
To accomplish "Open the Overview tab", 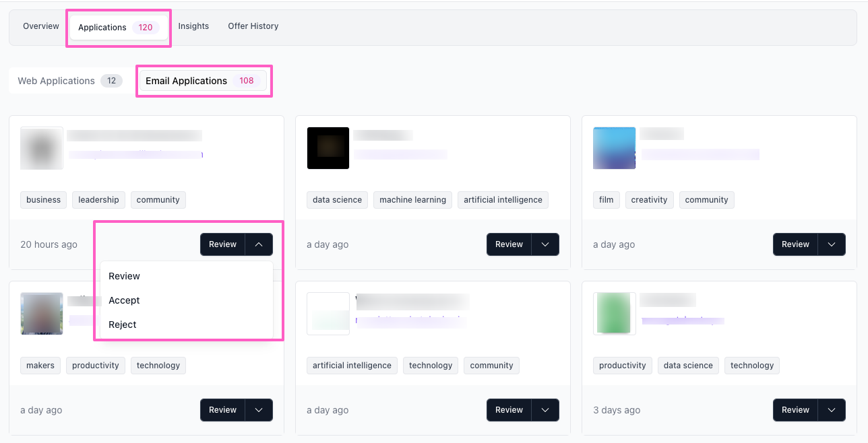I will (x=41, y=26).
